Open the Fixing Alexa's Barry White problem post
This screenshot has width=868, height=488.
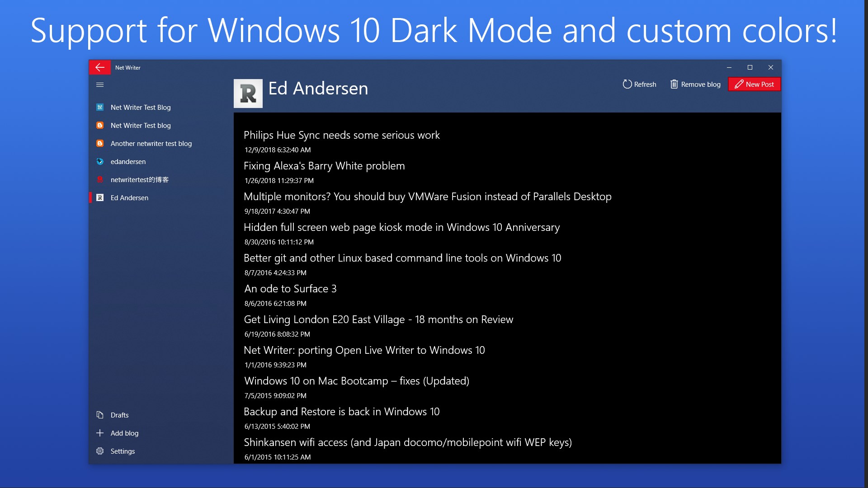point(324,166)
